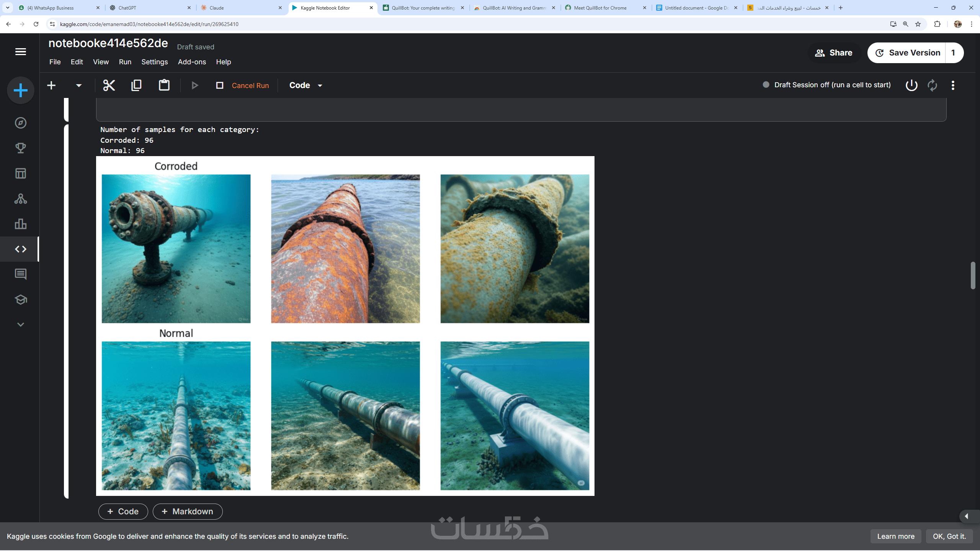Image resolution: width=980 pixels, height=551 pixels.
Task: Toggle the hamburger sidebar menu
Action: coord(21,52)
